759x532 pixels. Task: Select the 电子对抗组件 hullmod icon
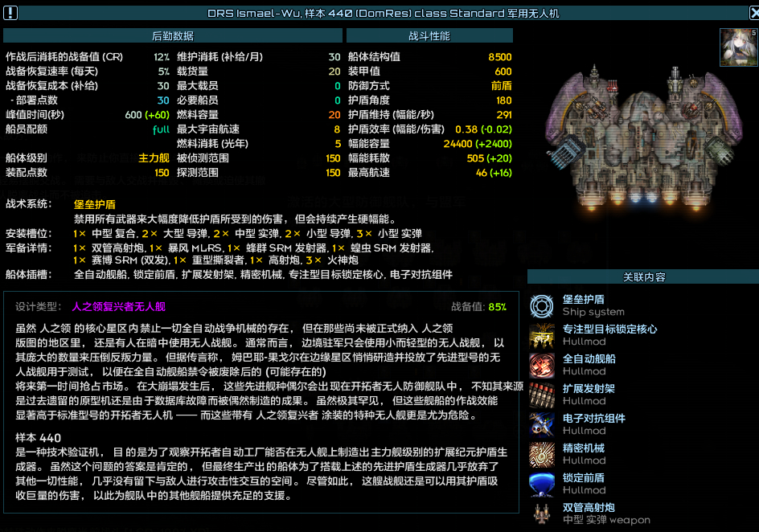(543, 424)
